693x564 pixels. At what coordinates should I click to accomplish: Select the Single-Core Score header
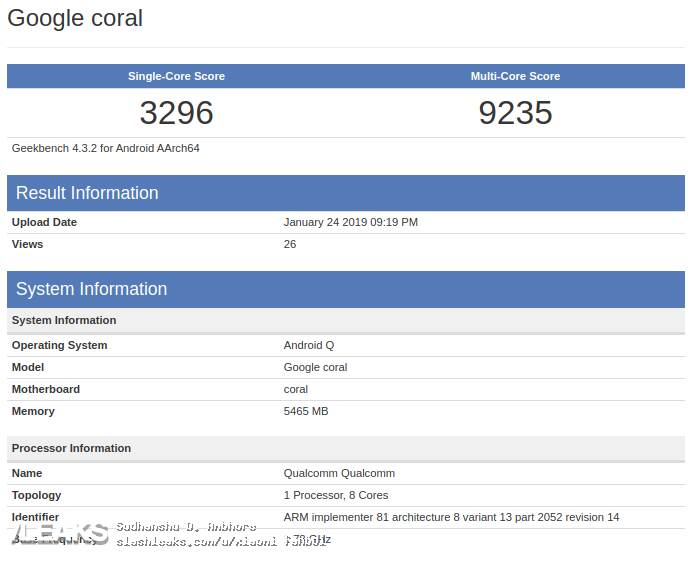(176, 76)
